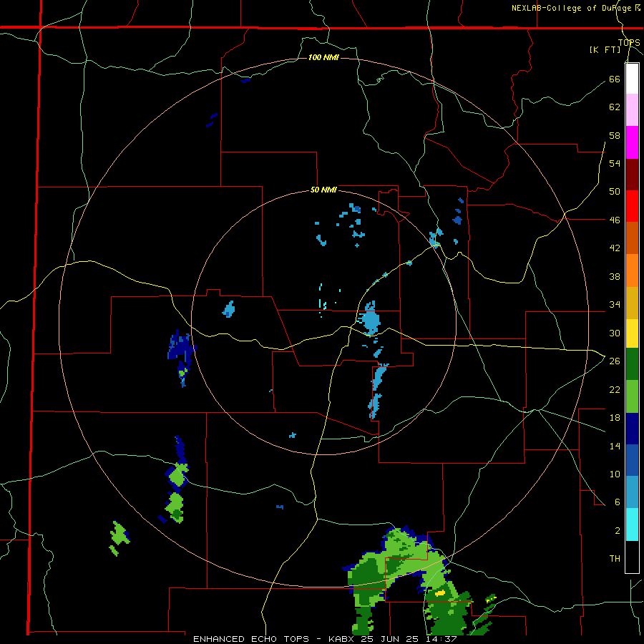Click the legend value 10
This screenshot has height=644, width=644.
tap(615, 474)
